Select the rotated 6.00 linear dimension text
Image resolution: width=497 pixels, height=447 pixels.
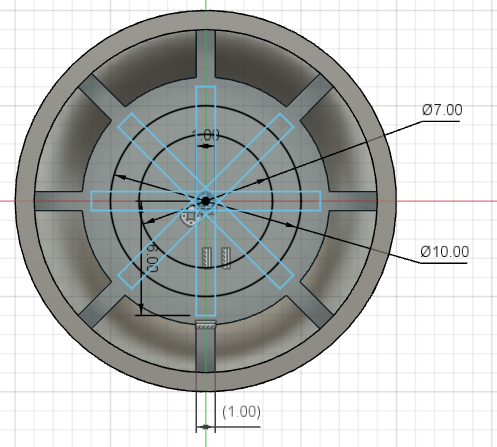point(153,258)
